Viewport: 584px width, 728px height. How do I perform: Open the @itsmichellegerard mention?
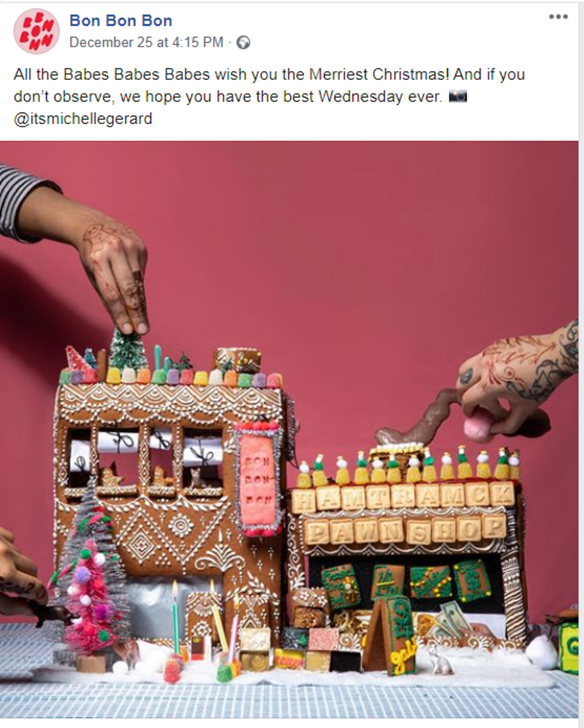click(x=83, y=119)
